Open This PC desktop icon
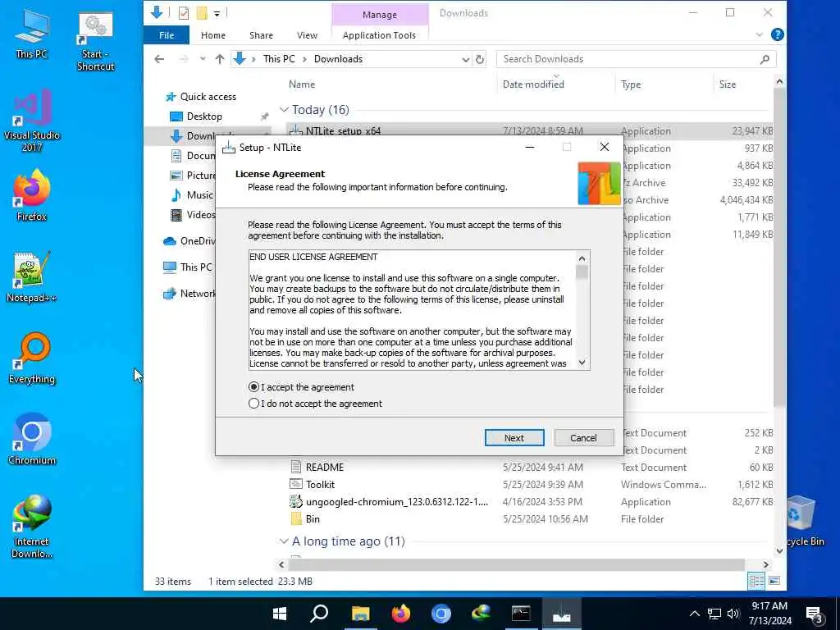This screenshot has height=630, width=840. pyautogui.click(x=32, y=34)
